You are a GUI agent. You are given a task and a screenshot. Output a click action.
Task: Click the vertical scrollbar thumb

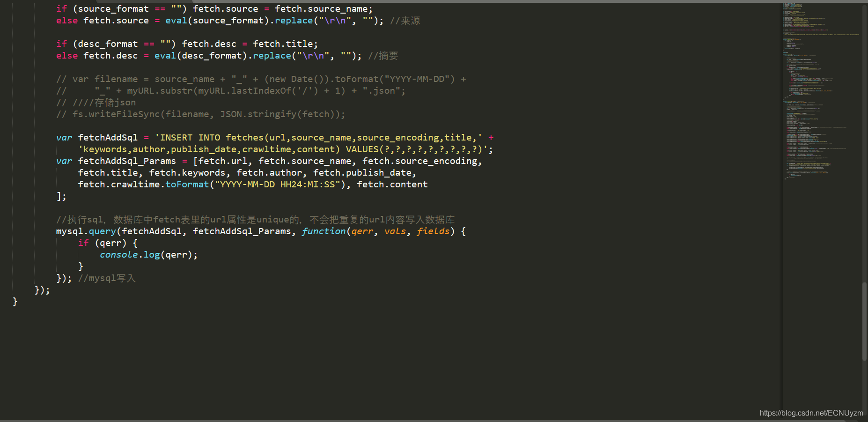coord(864,322)
